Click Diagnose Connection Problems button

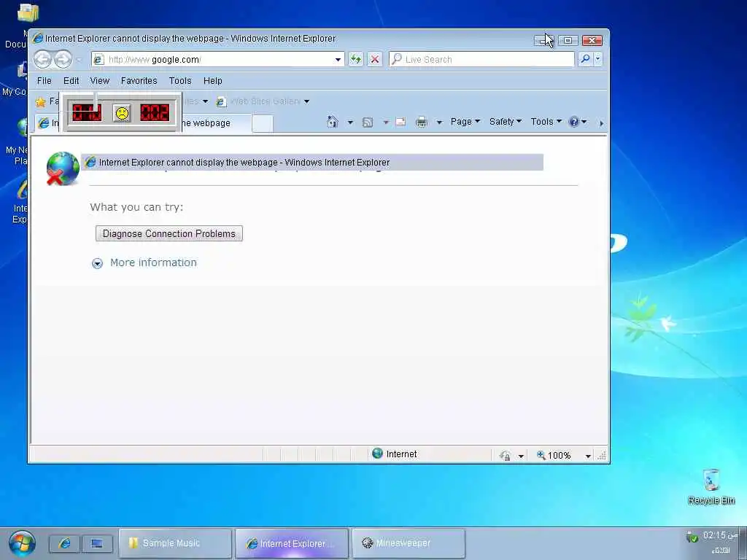pos(169,233)
